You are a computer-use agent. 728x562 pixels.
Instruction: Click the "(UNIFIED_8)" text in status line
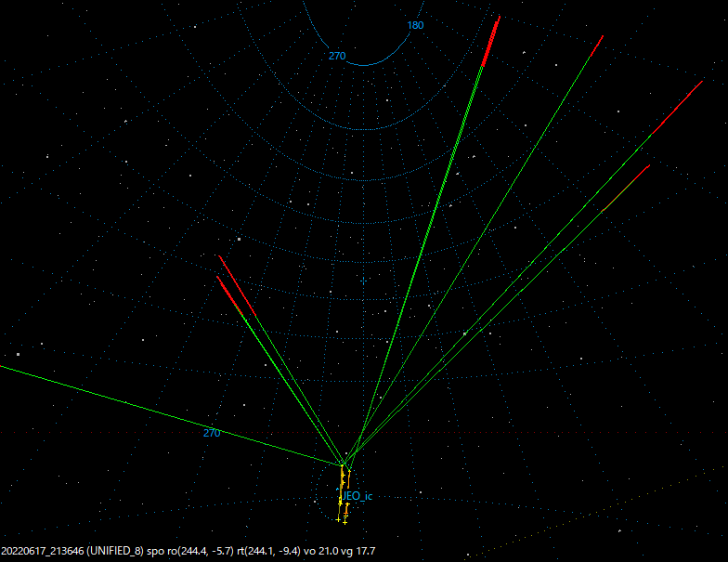coord(115,552)
